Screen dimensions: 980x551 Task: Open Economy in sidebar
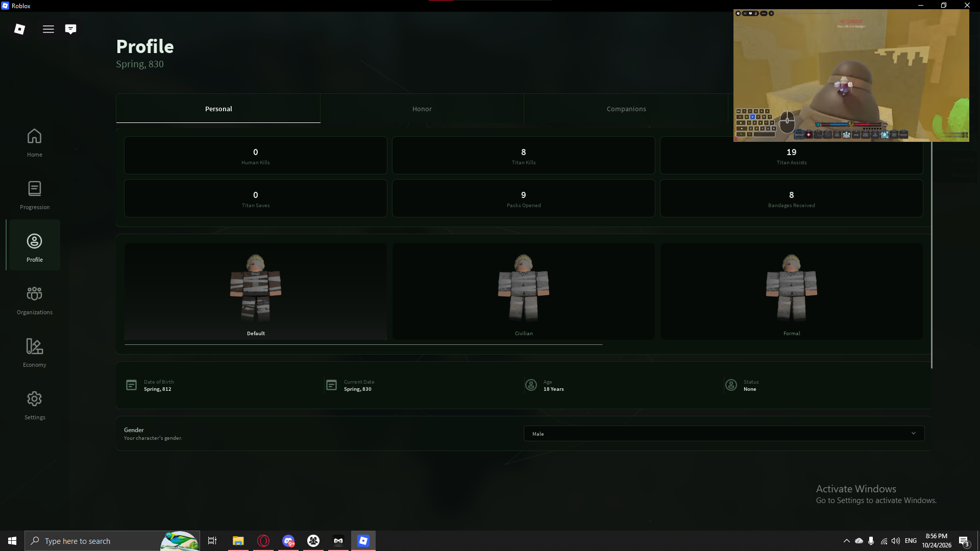(35, 353)
